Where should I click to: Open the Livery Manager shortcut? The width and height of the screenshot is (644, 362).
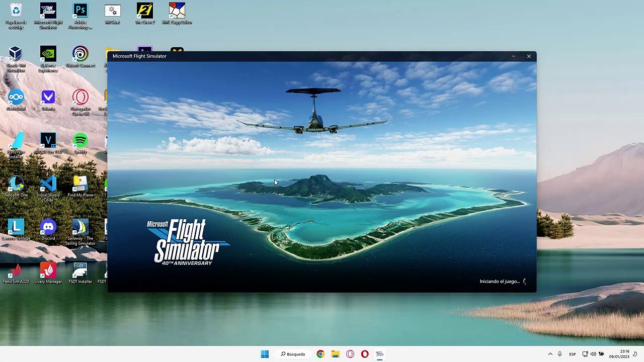48,274
